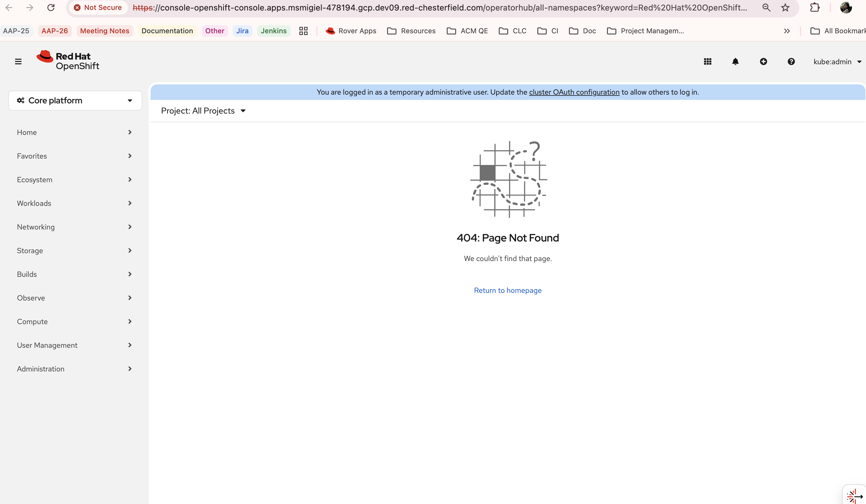Expand the Observe menu item
The width and height of the screenshot is (866, 504).
pyautogui.click(x=74, y=298)
